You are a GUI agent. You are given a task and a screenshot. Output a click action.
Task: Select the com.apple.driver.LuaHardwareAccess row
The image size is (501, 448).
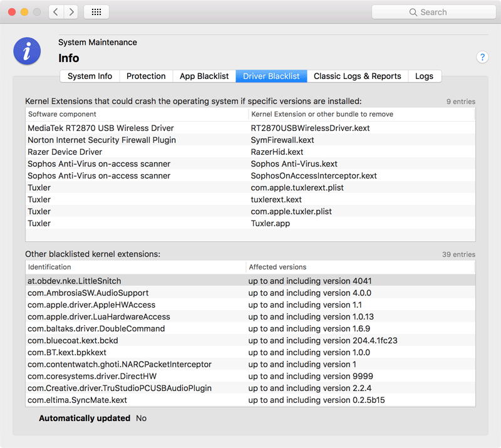click(x=250, y=316)
